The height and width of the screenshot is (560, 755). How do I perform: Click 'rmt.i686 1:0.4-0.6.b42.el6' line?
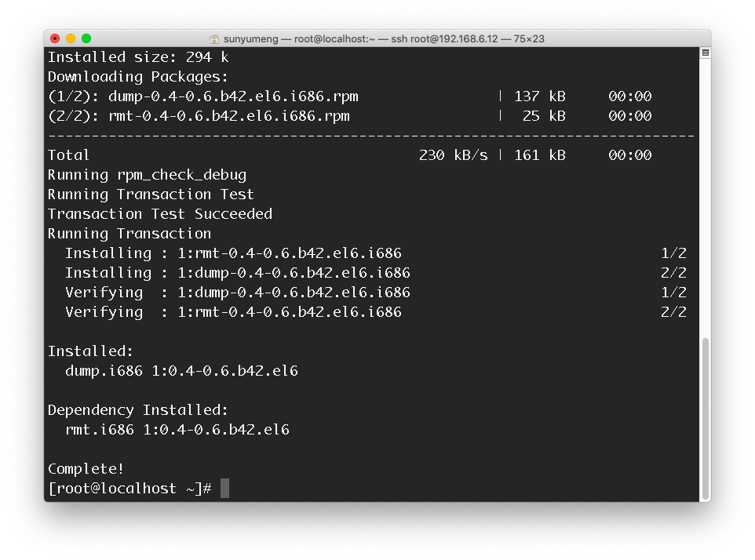pyautogui.click(x=177, y=430)
